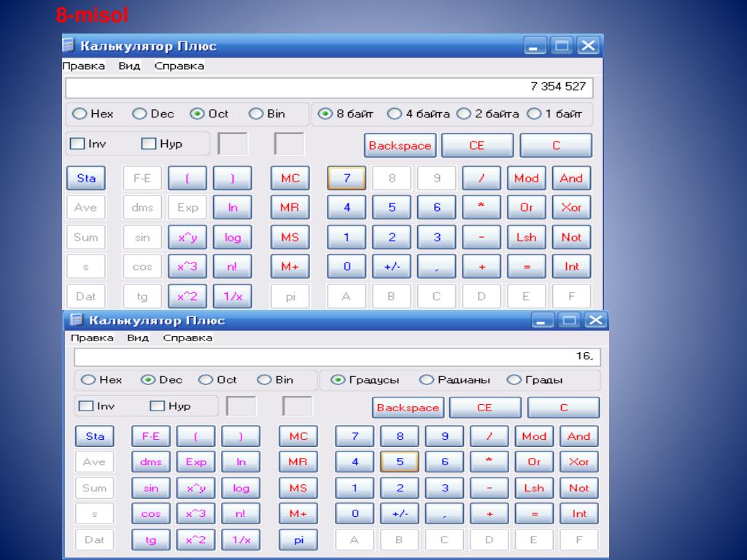This screenshot has height=560, width=747.
Task: Click Lsh button in lower calculator
Action: 534,488
